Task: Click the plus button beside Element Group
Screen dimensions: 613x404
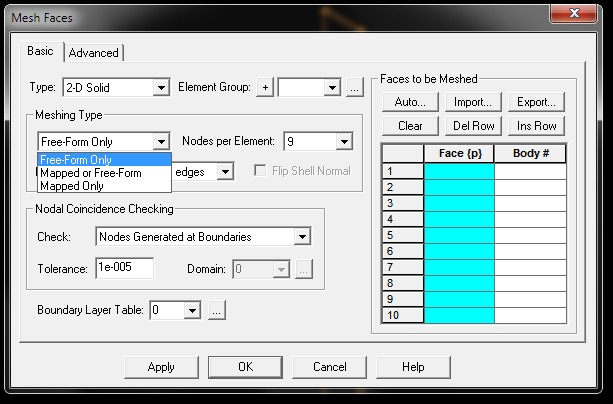Action: coord(265,87)
